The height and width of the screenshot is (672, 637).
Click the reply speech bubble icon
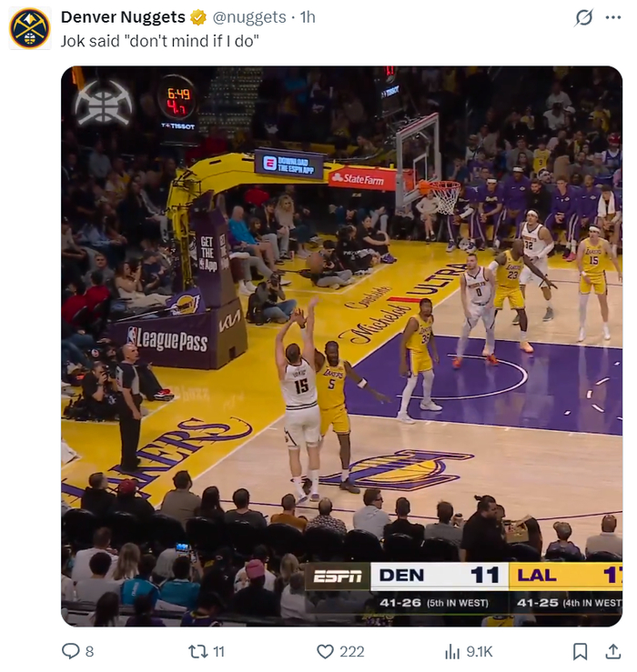(x=70, y=651)
